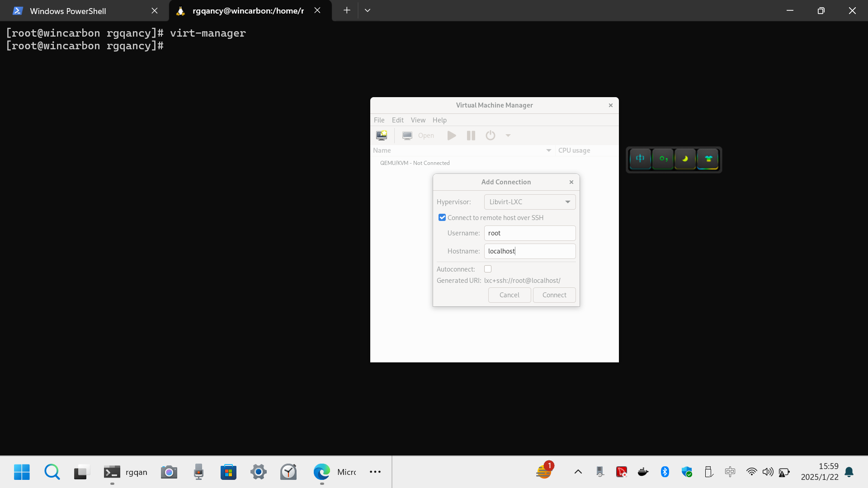Click the Shut Down power icon

(x=491, y=135)
